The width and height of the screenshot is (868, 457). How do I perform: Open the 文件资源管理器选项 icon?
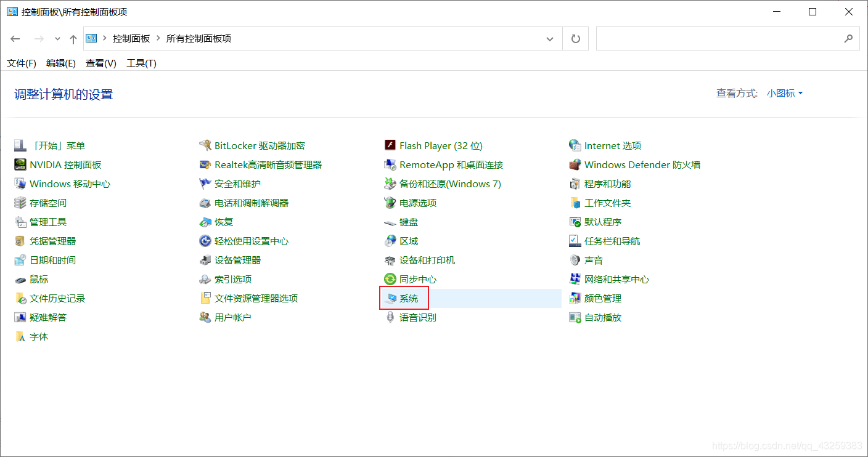(205, 298)
